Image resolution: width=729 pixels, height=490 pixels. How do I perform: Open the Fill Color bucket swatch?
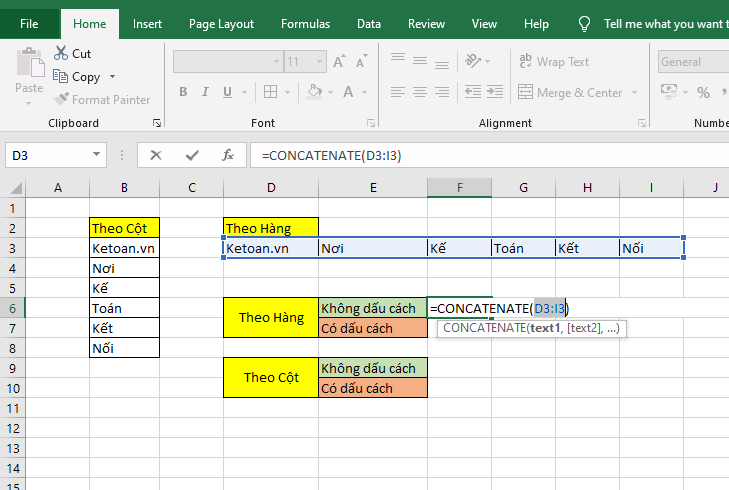point(315,92)
